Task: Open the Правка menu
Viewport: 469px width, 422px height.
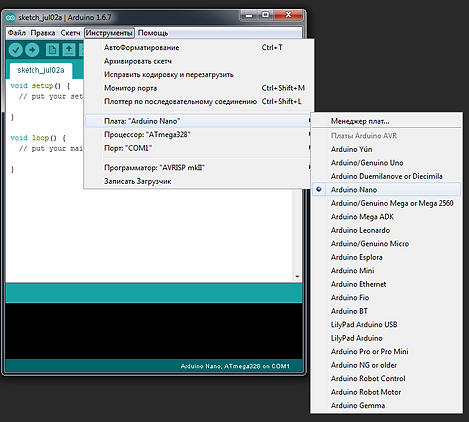Action: [x=43, y=33]
